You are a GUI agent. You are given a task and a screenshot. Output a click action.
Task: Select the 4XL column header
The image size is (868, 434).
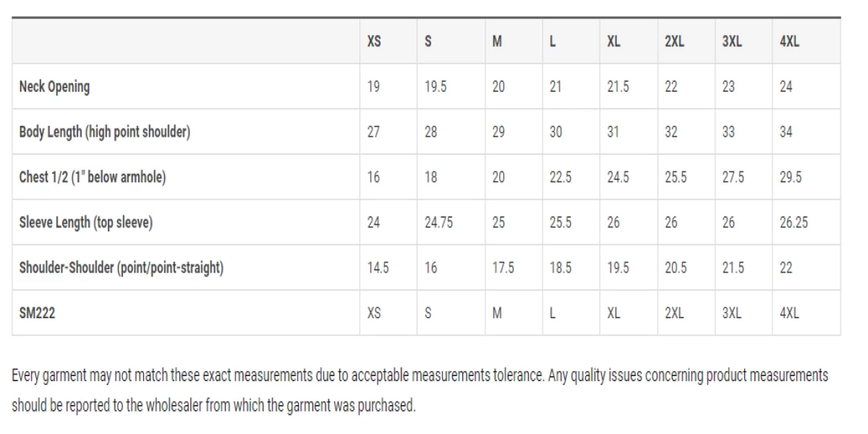click(x=789, y=42)
